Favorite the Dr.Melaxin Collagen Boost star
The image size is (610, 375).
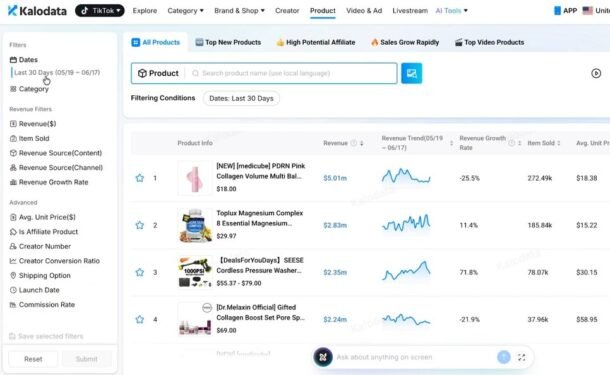(x=140, y=319)
